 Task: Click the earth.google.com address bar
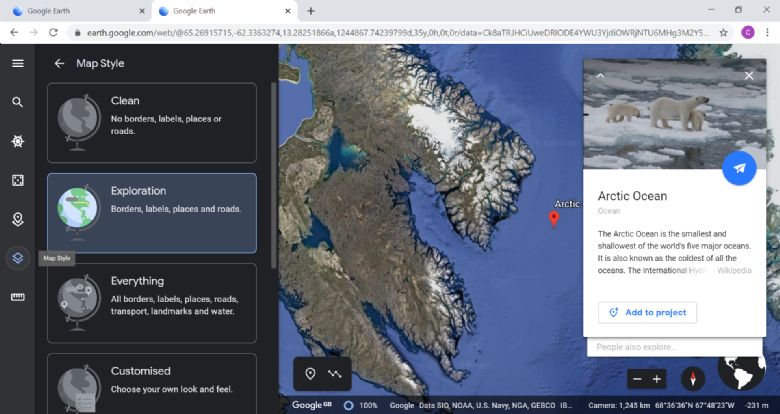[398, 32]
